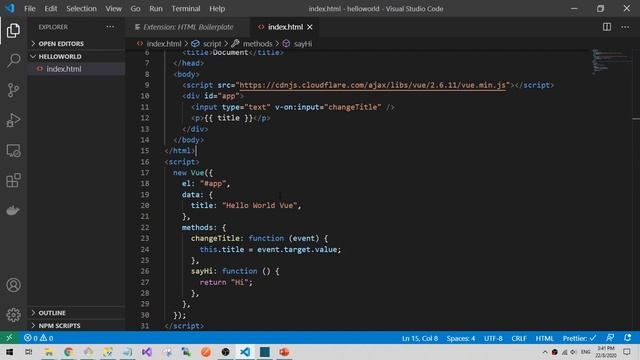Open the Selection menu

click(81, 9)
